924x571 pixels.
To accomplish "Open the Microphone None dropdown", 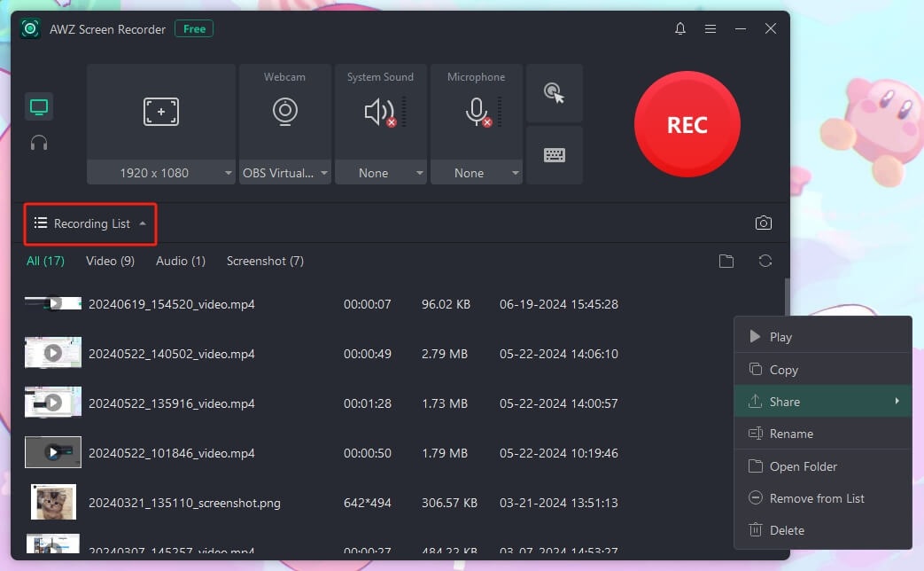I will 476,173.
